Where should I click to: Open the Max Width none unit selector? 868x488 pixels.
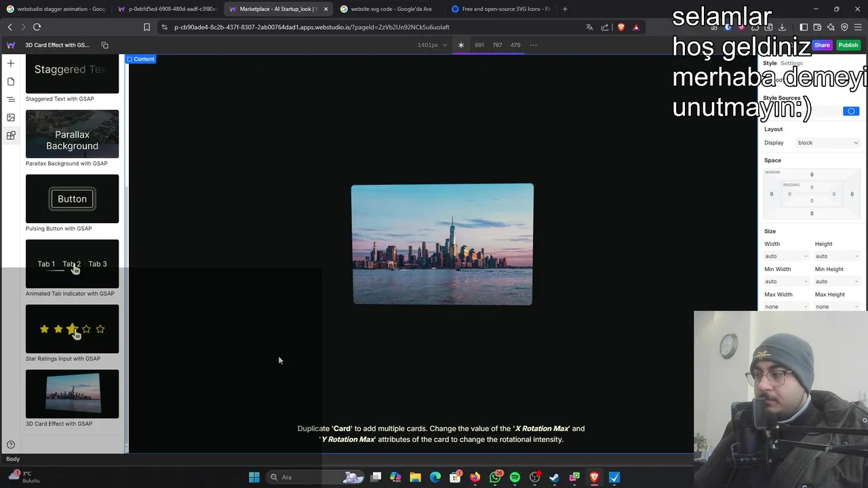(806, 306)
